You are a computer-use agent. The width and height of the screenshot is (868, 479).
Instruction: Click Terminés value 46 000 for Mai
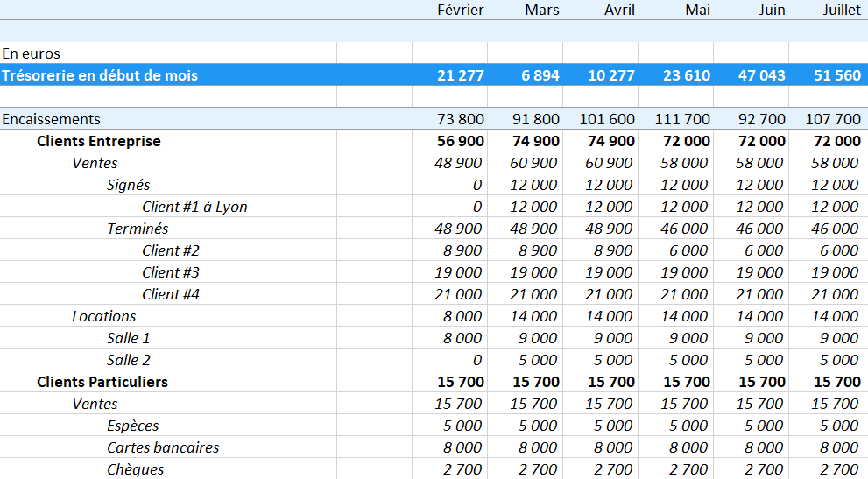[x=684, y=229]
